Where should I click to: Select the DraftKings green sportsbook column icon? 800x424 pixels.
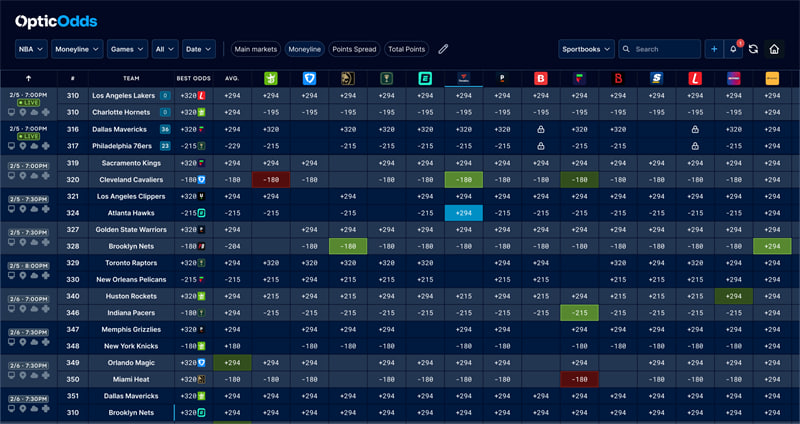click(271, 78)
